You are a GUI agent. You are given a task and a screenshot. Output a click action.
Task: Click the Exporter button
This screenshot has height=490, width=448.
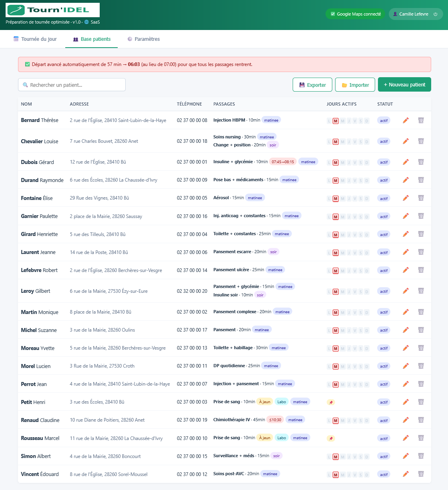[x=312, y=85]
